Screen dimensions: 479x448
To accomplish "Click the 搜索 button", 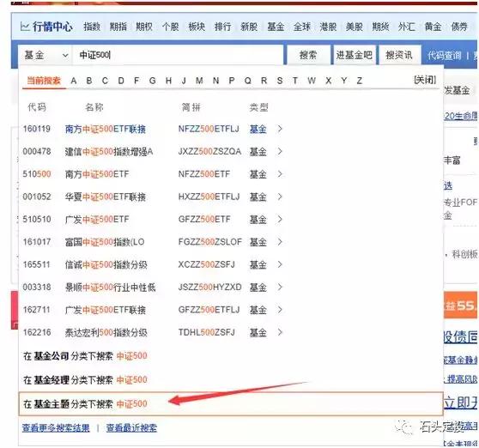I will (308, 55).
